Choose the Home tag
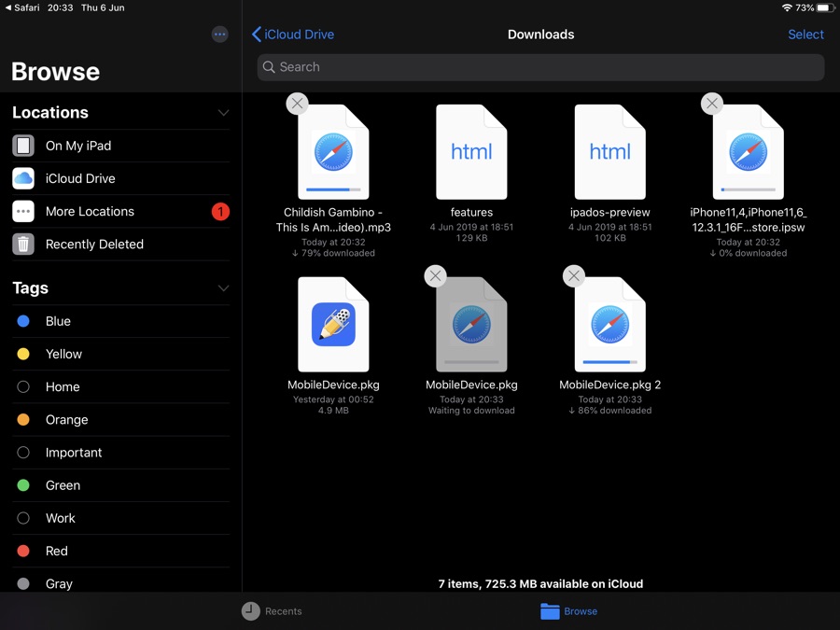Image resolution: width=840 pixels, height=630 pixels. 121,386
